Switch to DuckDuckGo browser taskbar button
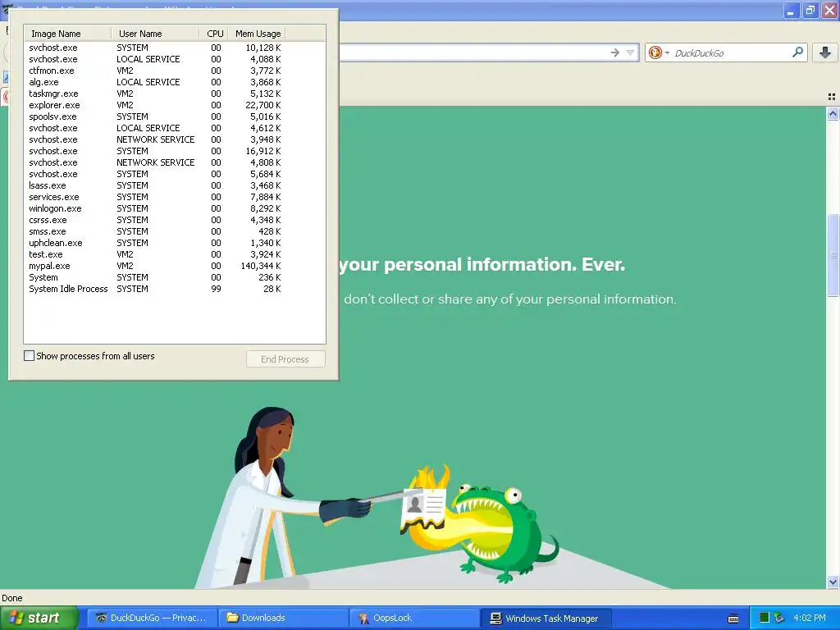Image resolution: width=840 pixels, height=630 pixels. pyautogui.click(x=152, y=618)
